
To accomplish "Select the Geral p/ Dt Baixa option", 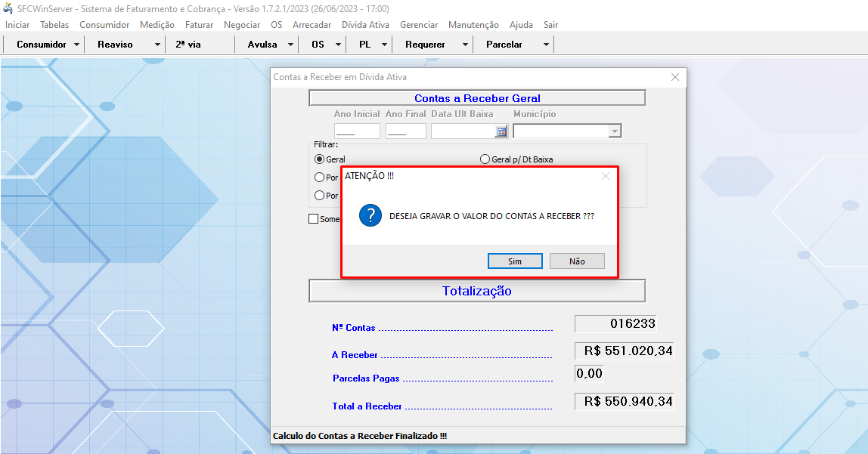I will tap(485, 159).
